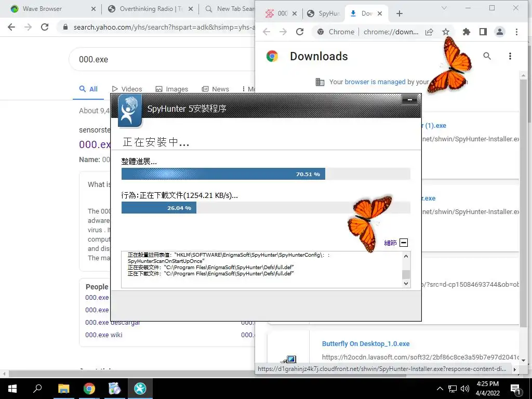Click back arrow in Wave Browser window
This screenshot has width=532, height=399.
pyautogui.click(x=11, y=27)
